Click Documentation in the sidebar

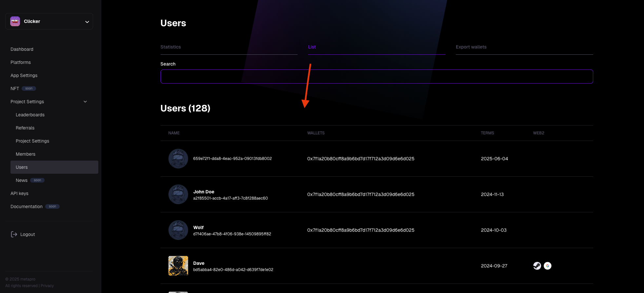[x=27, y=206]
